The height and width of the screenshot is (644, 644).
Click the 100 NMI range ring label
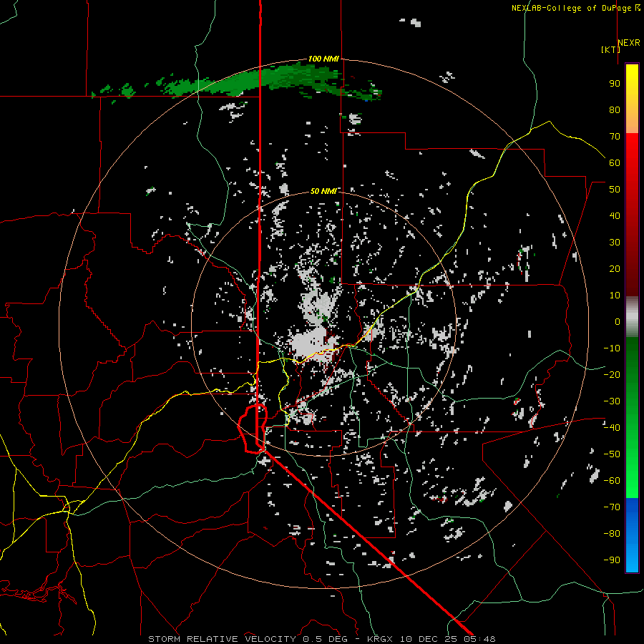[x=323, y=59]
